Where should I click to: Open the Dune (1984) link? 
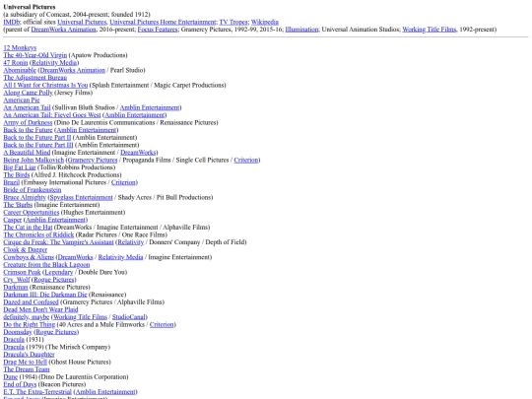pyautogui.click(x=11, y=376)
